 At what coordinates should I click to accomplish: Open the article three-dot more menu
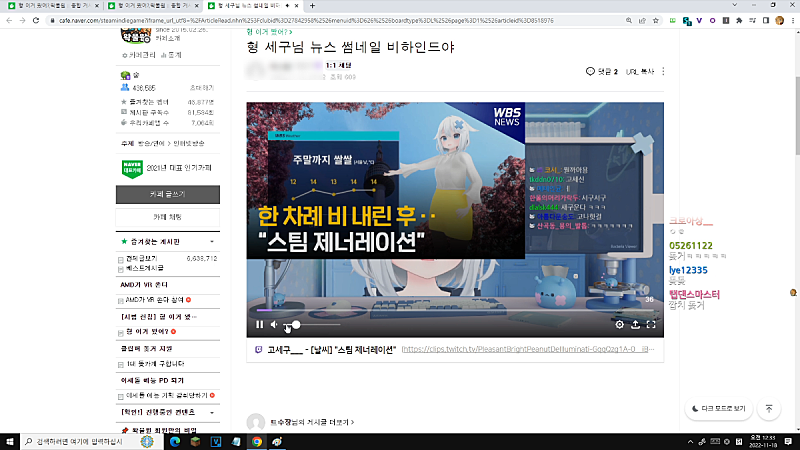click(x=663, y=71)
